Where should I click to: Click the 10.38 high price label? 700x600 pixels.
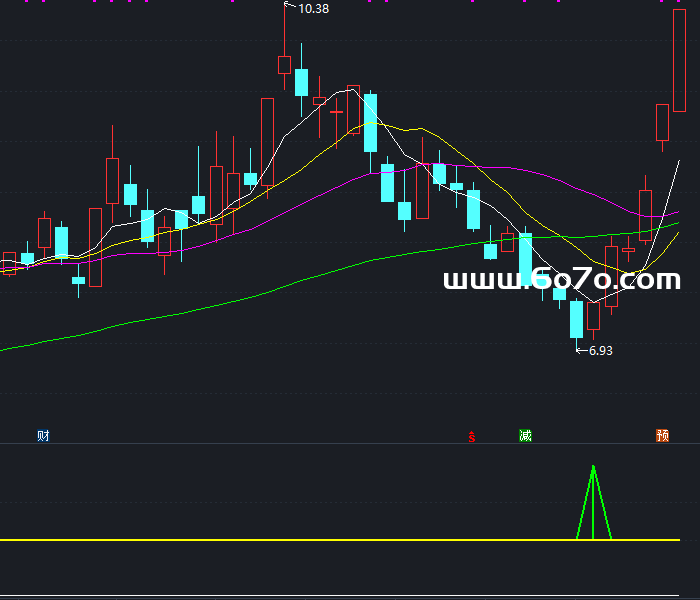(x=313, y=9)
